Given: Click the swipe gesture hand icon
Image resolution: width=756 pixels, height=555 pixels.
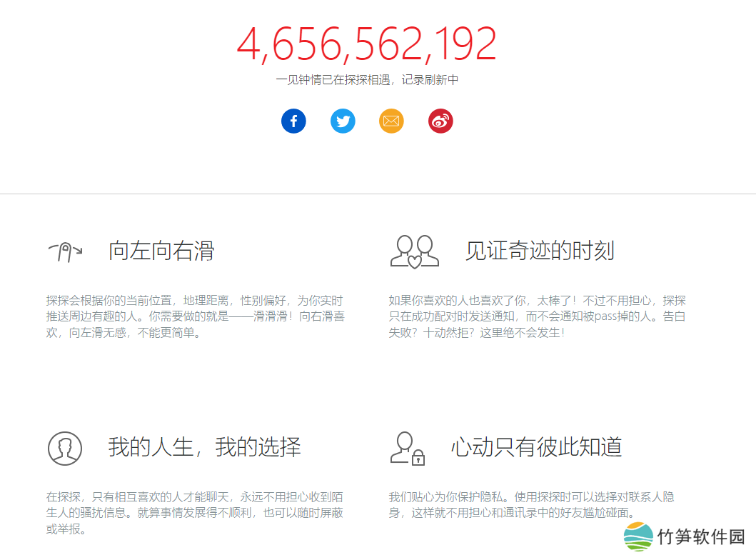Looking at the screenshot, I should 65,251.
